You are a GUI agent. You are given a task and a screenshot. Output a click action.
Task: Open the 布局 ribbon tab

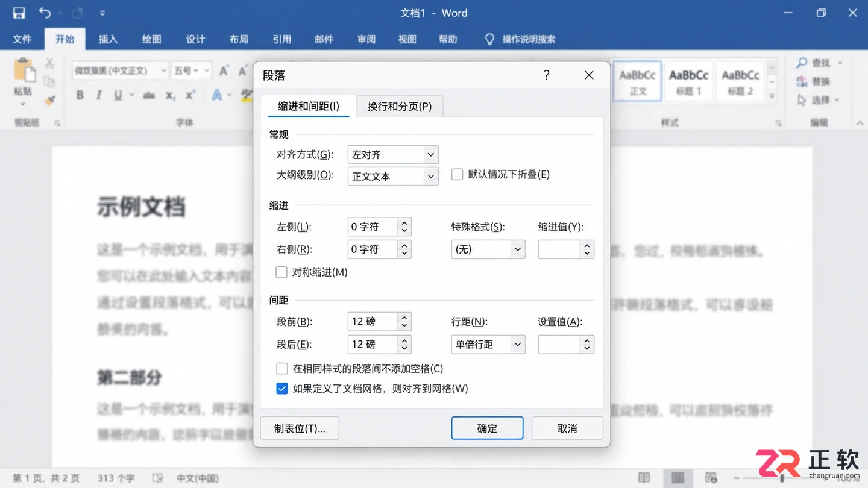(x=239, y=39)
